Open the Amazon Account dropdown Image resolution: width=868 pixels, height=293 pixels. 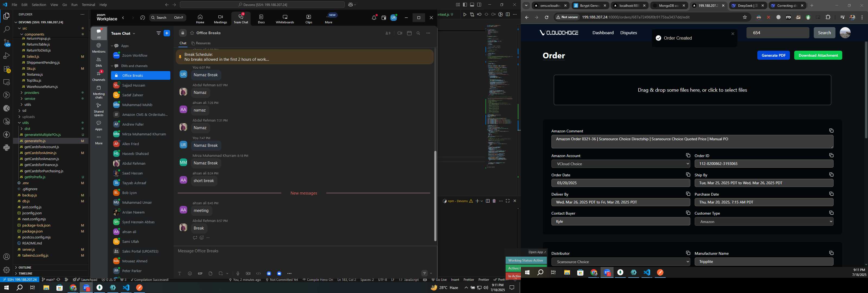tap(621, 164)
